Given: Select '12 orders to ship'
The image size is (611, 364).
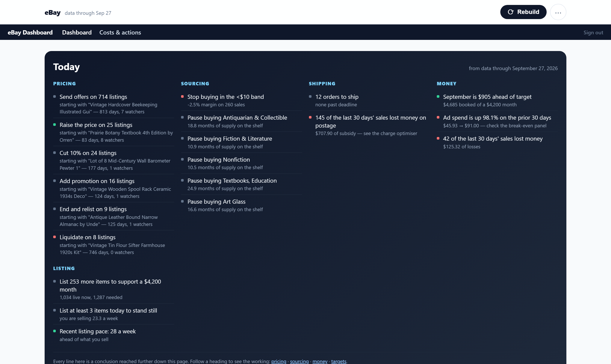Looking at the screenshot, I should pyautogui.click(x=337, y=97).
